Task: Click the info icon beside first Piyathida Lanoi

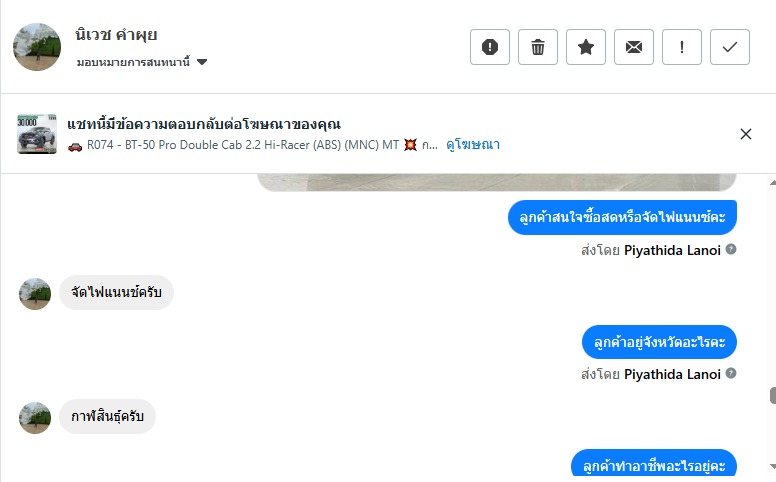Action: 731,249
